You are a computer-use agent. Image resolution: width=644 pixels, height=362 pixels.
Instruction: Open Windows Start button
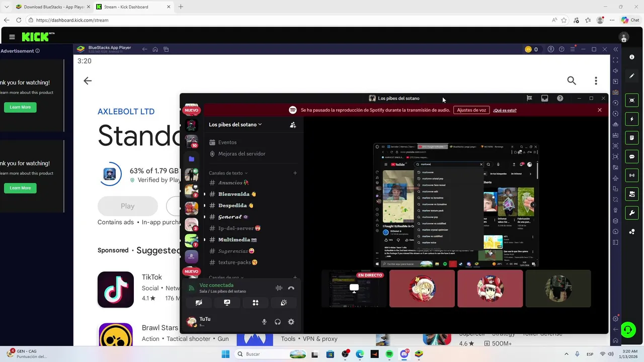tap(225, 354)
